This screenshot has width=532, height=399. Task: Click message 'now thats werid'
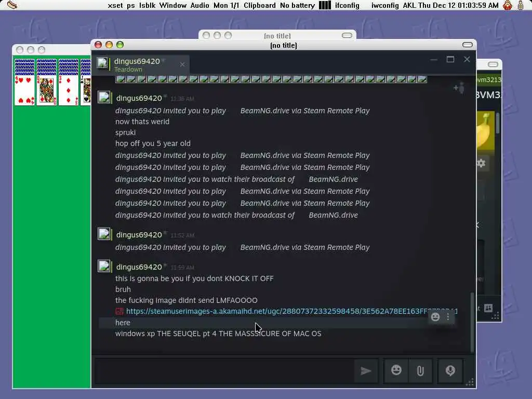[142, 122]
